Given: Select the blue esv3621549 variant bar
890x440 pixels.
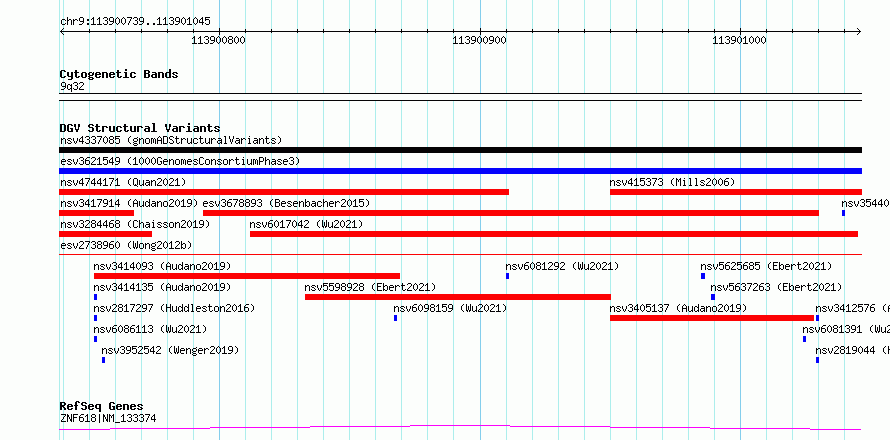Looking at the screenshot, I should click(460, 171).
